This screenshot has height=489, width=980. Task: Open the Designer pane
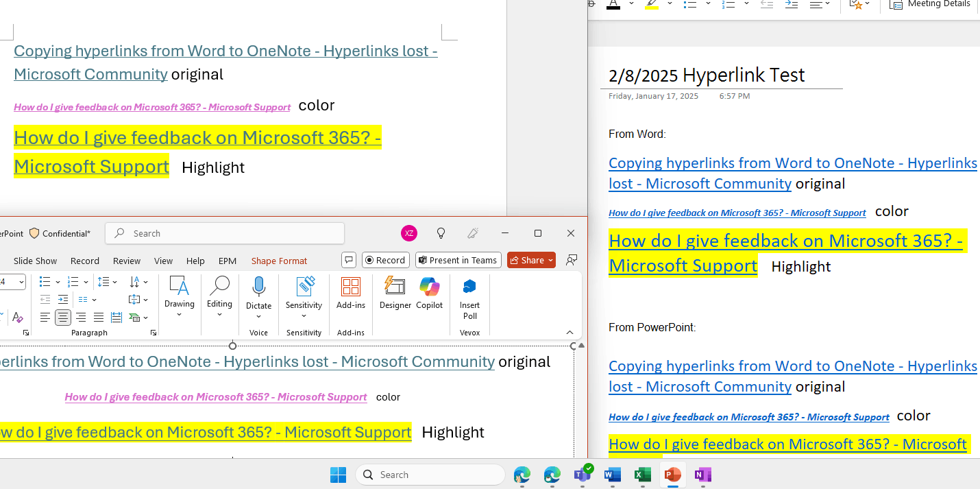pyautogui.click(x=395, y=293)
